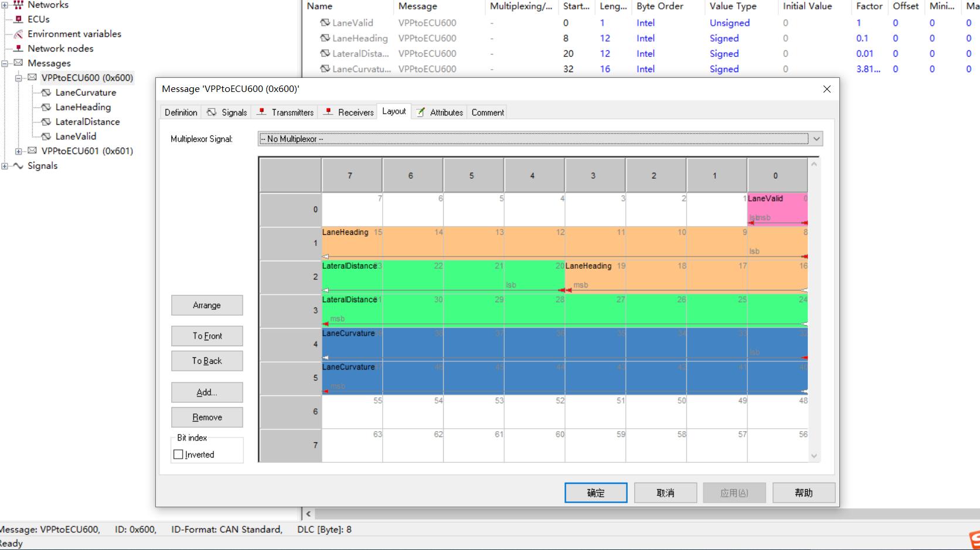Select the LaneCurvature signal waveform icon

(45, 92)
